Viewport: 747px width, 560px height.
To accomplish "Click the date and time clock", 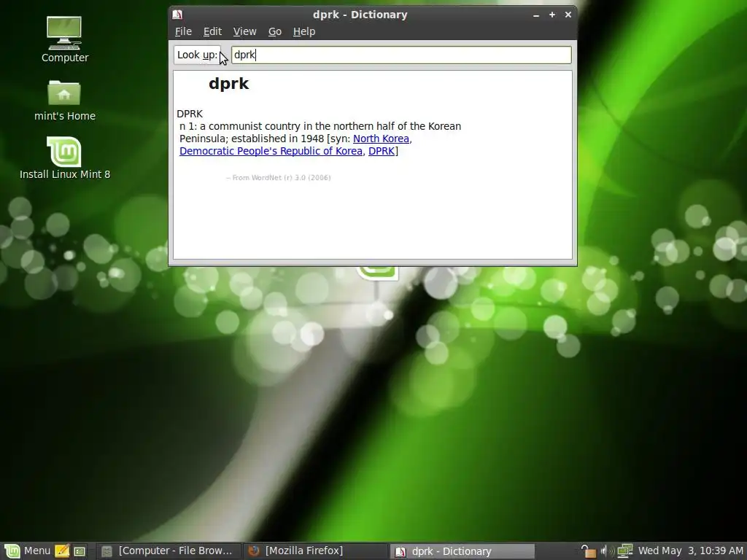I will pos(690,551).
